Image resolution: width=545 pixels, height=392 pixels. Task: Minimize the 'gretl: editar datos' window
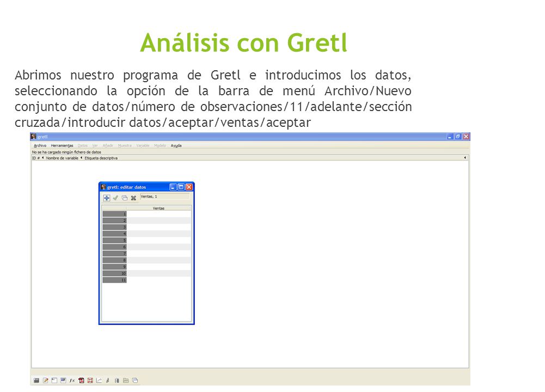tap(173, 187)
